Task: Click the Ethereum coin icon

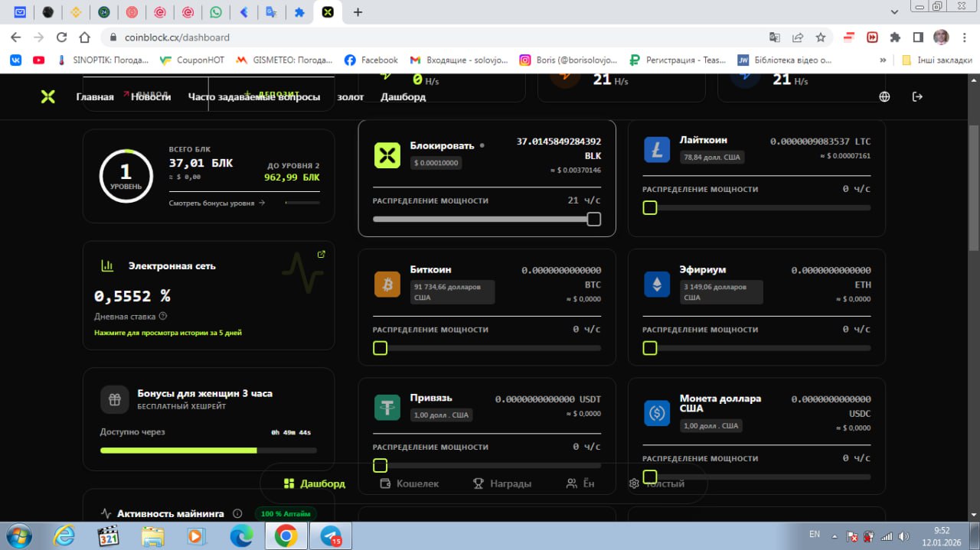Action: coord(657,285)
